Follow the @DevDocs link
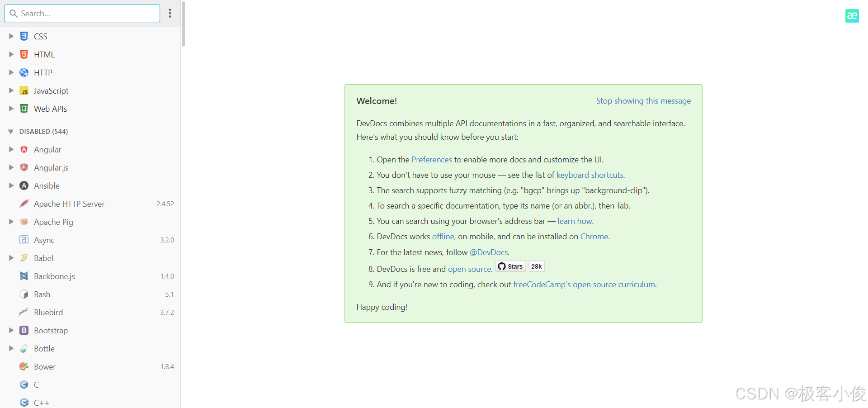 (x=489, y=252)
